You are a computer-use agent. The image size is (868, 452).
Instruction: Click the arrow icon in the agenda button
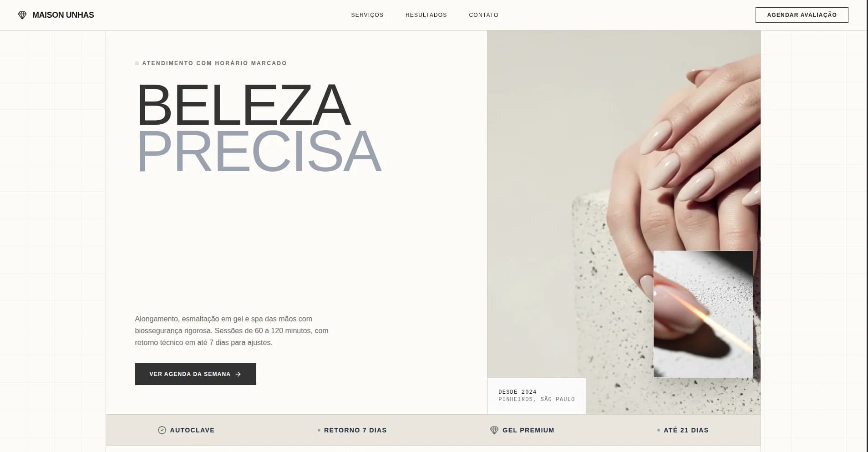238,374
